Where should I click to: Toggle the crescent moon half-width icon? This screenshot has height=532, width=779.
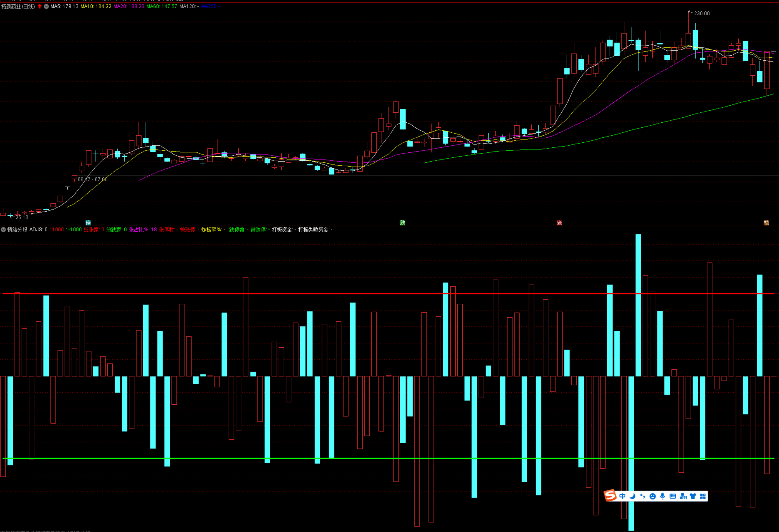pos(632,496)
